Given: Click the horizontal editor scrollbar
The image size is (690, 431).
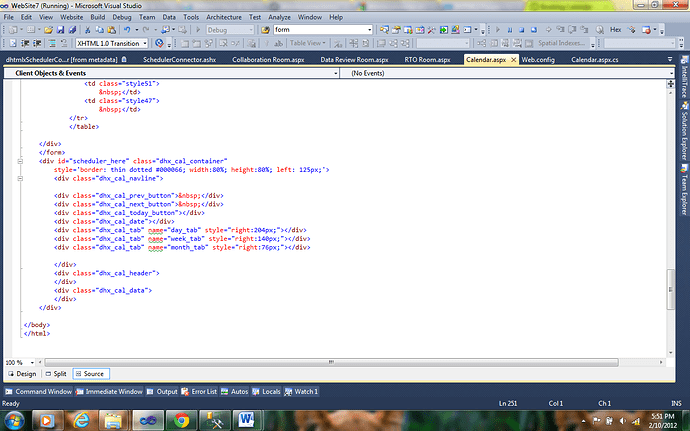Looking at the screenshot, I should [x=331, y=362].
